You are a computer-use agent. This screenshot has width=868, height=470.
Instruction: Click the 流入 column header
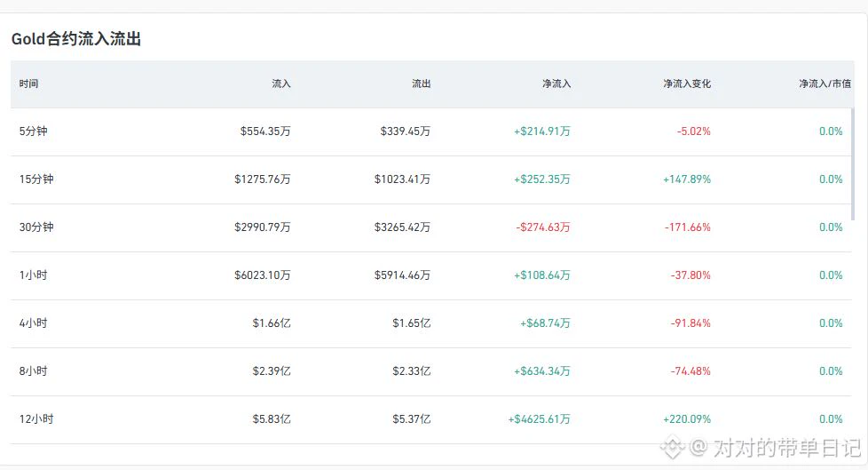tap(281, 84)
